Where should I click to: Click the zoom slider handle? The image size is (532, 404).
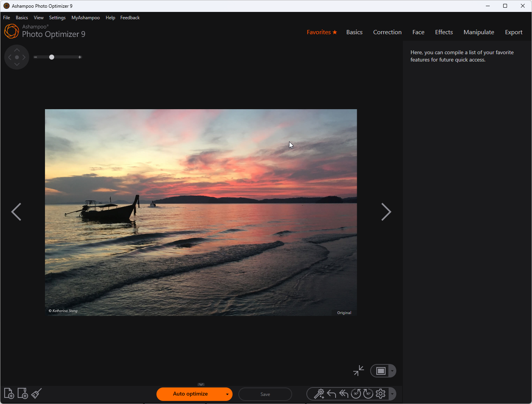[52, 57]
